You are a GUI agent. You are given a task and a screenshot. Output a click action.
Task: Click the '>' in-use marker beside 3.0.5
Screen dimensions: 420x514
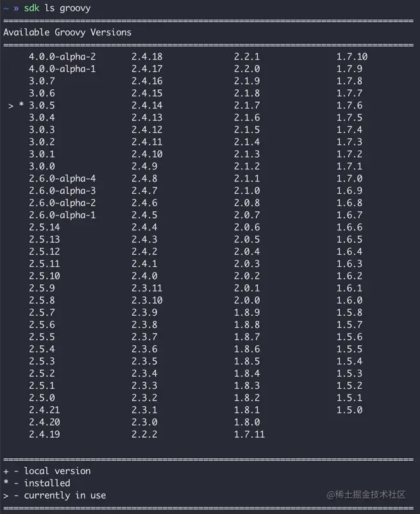click(11, 106)
